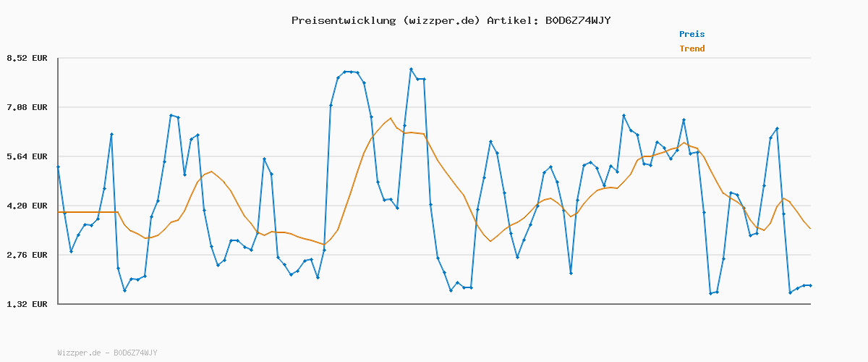868x362 pixels.
Task: Select the 7.08 EUR axis label
Action: 27,107
